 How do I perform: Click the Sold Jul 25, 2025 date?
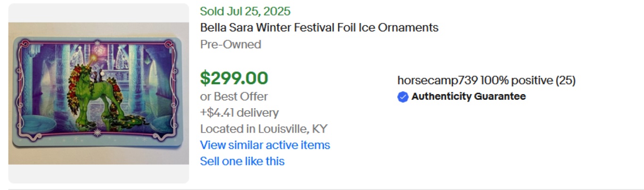coord(245,11)
